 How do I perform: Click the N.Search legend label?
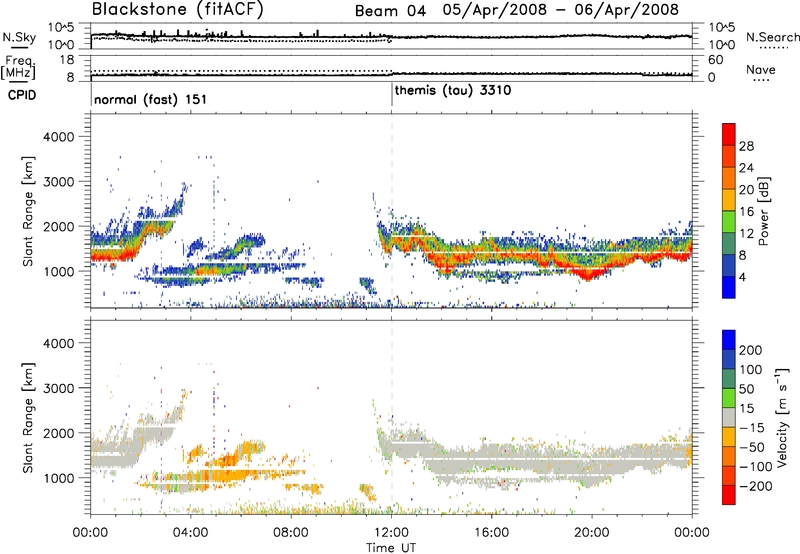[772, 37]
